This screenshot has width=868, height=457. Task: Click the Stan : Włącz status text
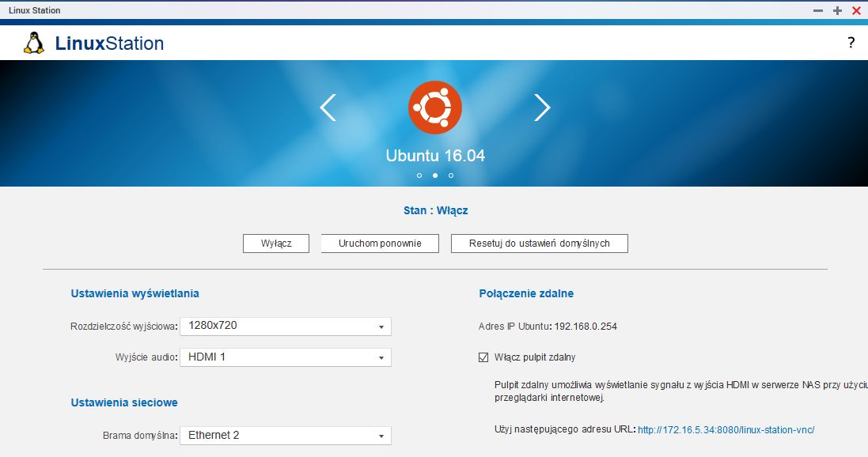[436, 210]
